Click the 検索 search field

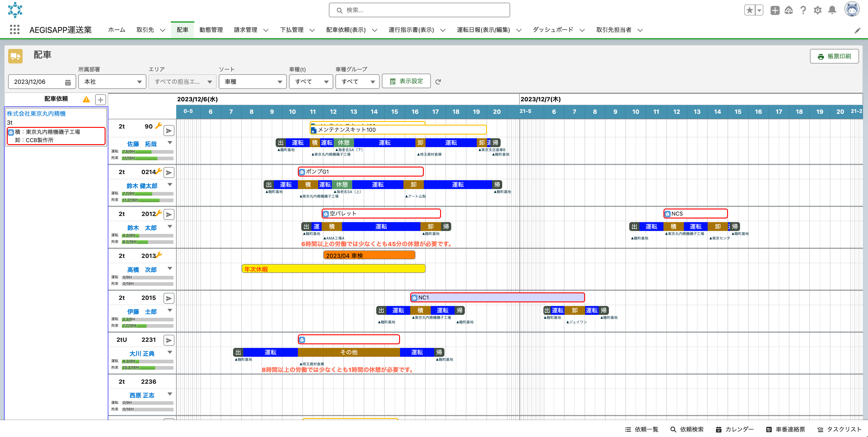point(419,10)
